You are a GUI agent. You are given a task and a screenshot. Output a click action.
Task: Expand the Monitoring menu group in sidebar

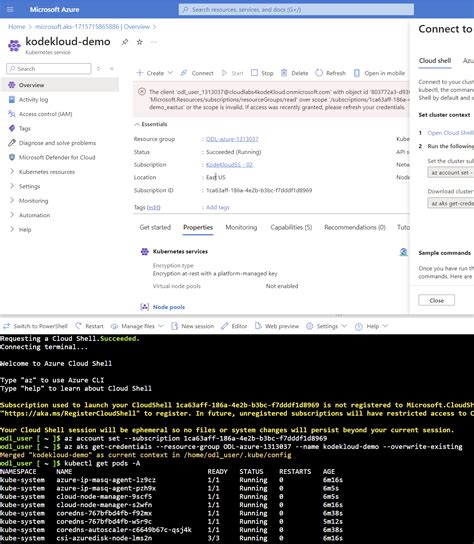[12, 201]
